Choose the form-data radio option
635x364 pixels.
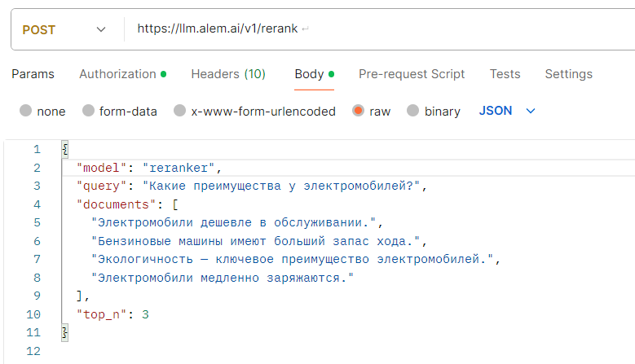[89, 111]
